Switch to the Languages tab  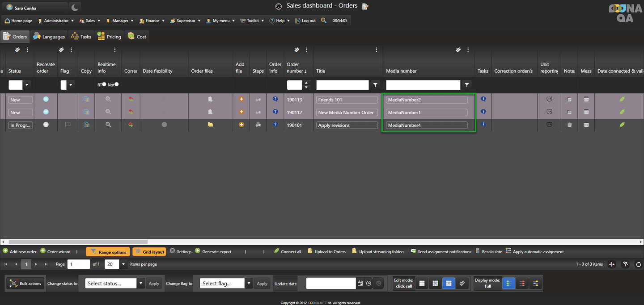[49, 37]
